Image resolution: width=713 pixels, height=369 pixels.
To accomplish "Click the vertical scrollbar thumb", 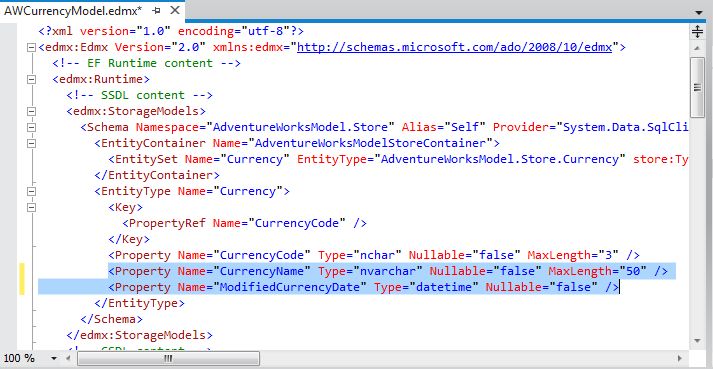I will (697, 87).
